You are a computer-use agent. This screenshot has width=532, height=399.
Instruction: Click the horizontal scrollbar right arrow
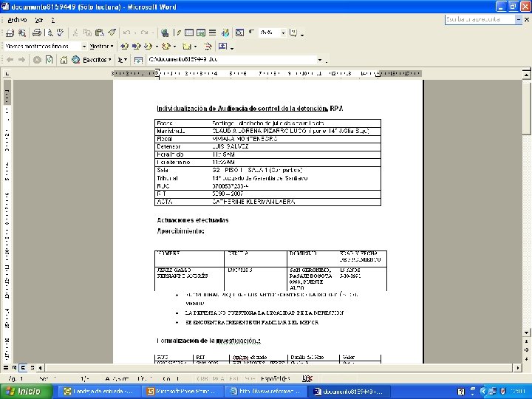click(x=517, y=367)
